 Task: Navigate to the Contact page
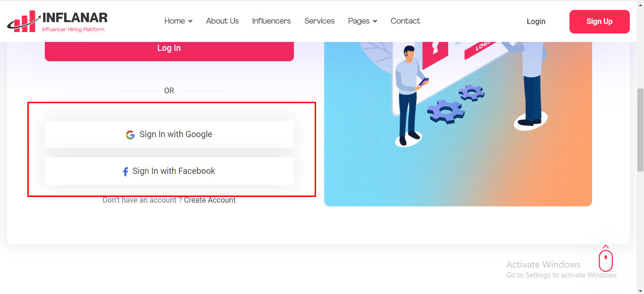click(405, 21)
